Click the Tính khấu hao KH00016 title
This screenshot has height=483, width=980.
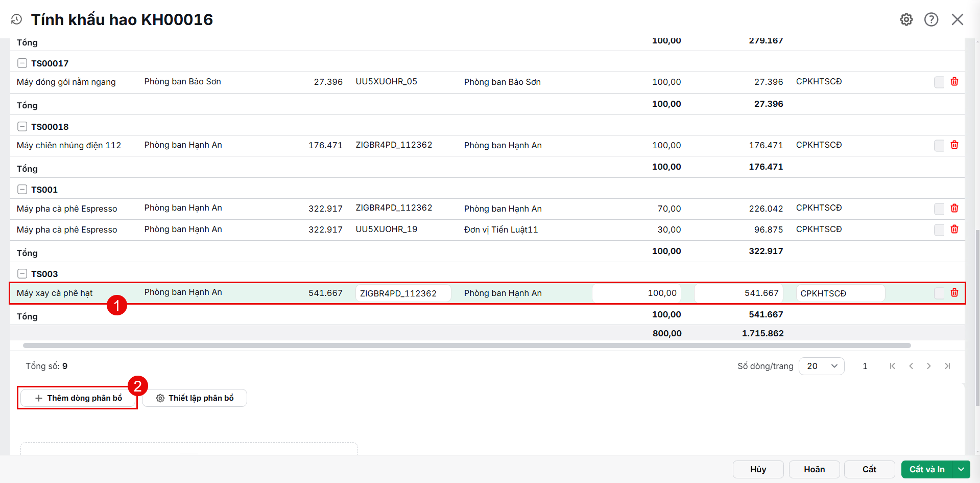[x=122, y=19]
